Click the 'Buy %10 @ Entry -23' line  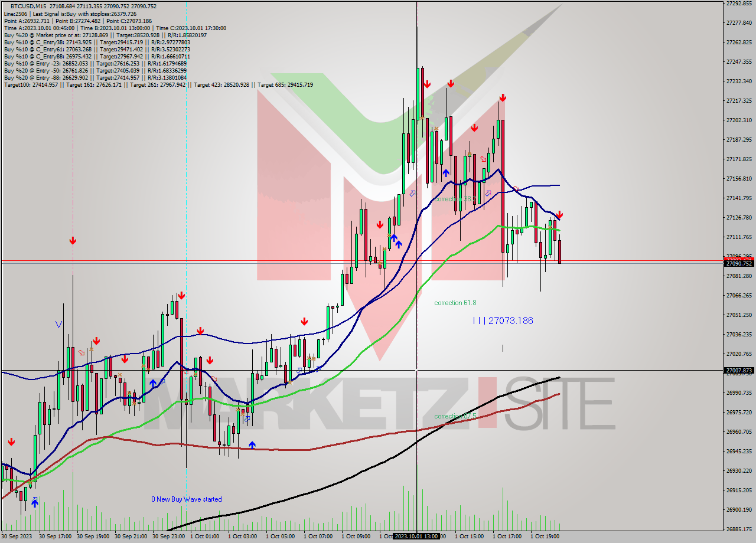click(95, 63)
